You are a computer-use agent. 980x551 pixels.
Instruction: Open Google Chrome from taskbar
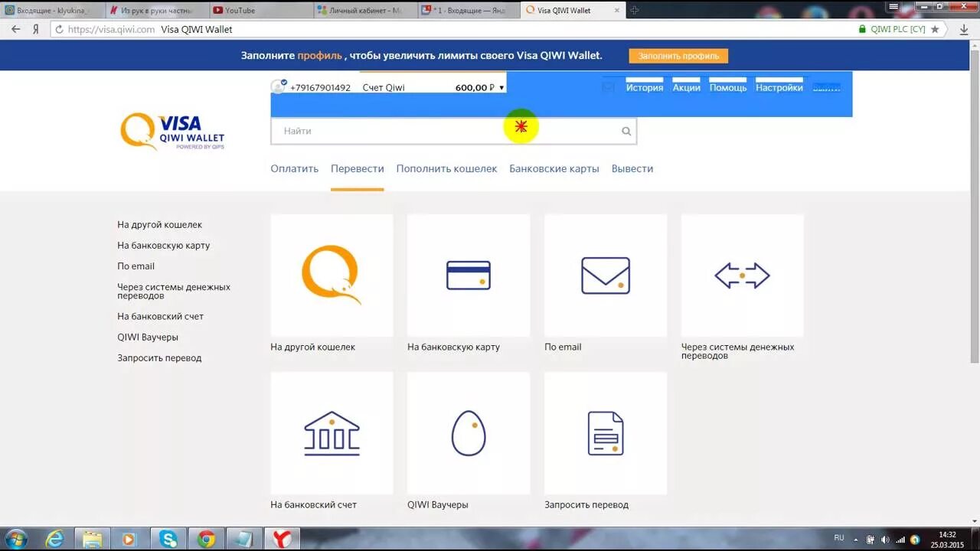tap(206, 539)
